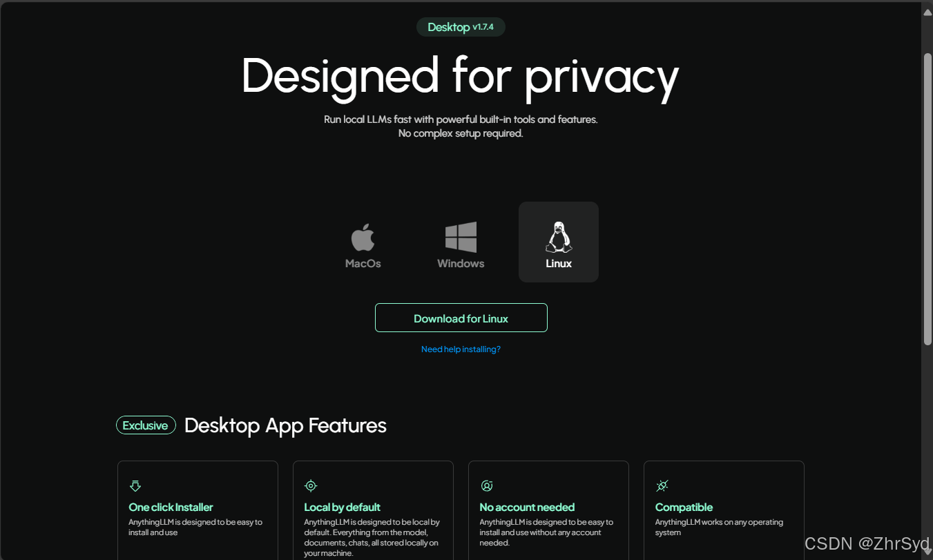This screenshot has width=933, height=560.
Task: Click the description under Local by default
Action: (x=372, y=538)
